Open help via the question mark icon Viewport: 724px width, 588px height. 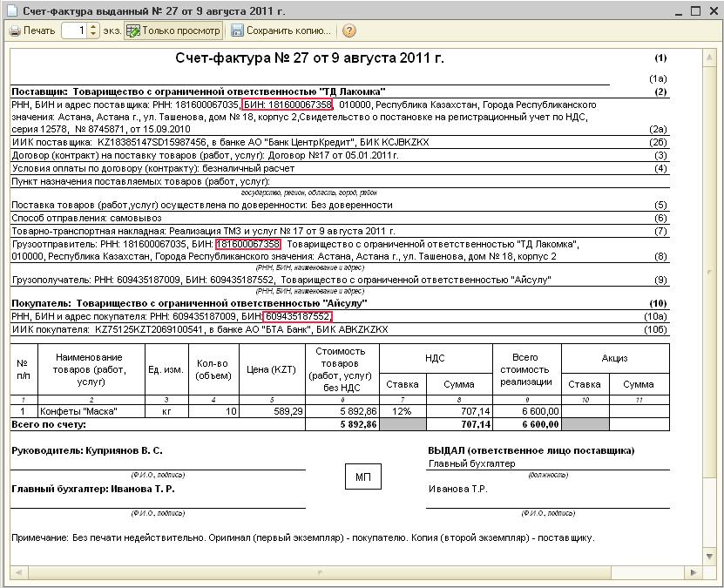click(349, 30)
